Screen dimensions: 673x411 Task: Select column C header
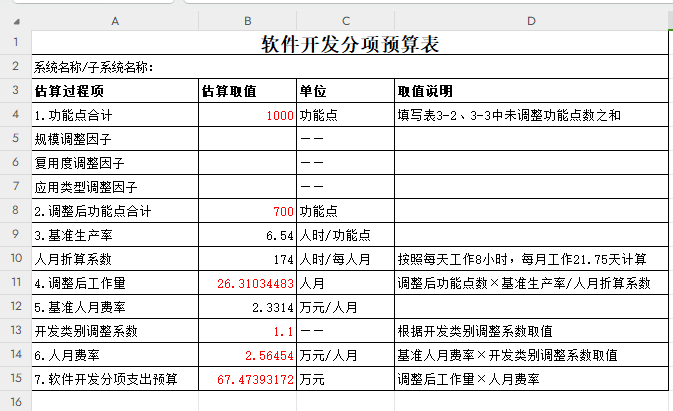tap(346, 21)
